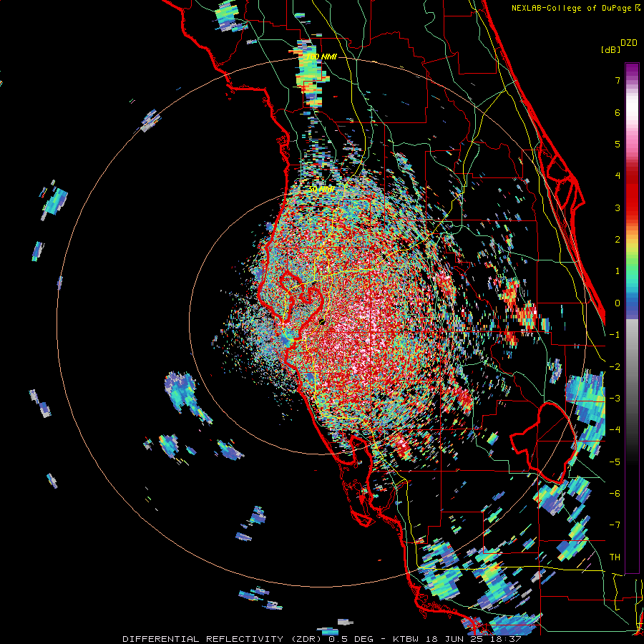Click the -3 dB scale label
Image resolution: width=644 pixels, height=644 pixels.
pyautogui.click(x=615, y=399)
